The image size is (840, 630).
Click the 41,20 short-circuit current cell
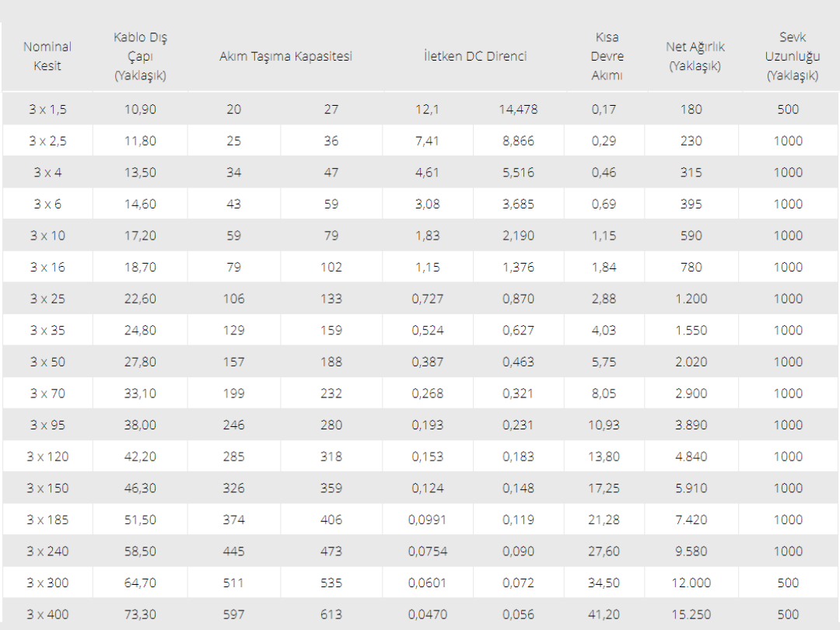coord(604,614)
